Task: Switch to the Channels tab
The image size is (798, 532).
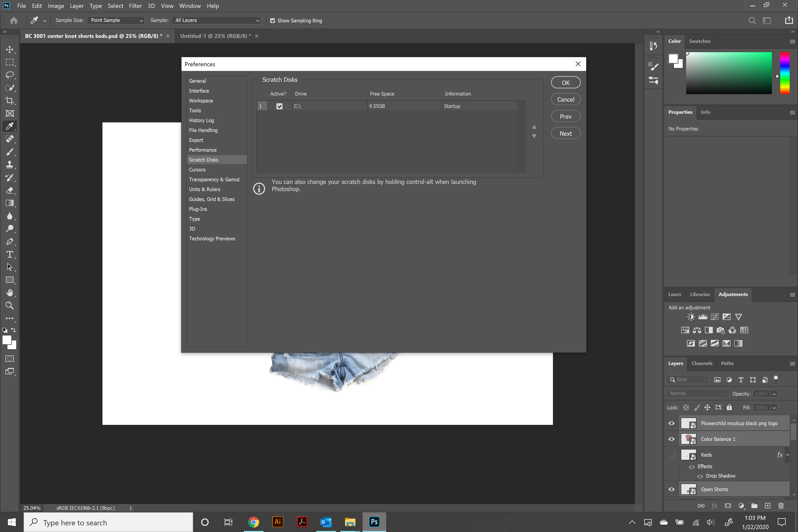Action: pos(702,363)
